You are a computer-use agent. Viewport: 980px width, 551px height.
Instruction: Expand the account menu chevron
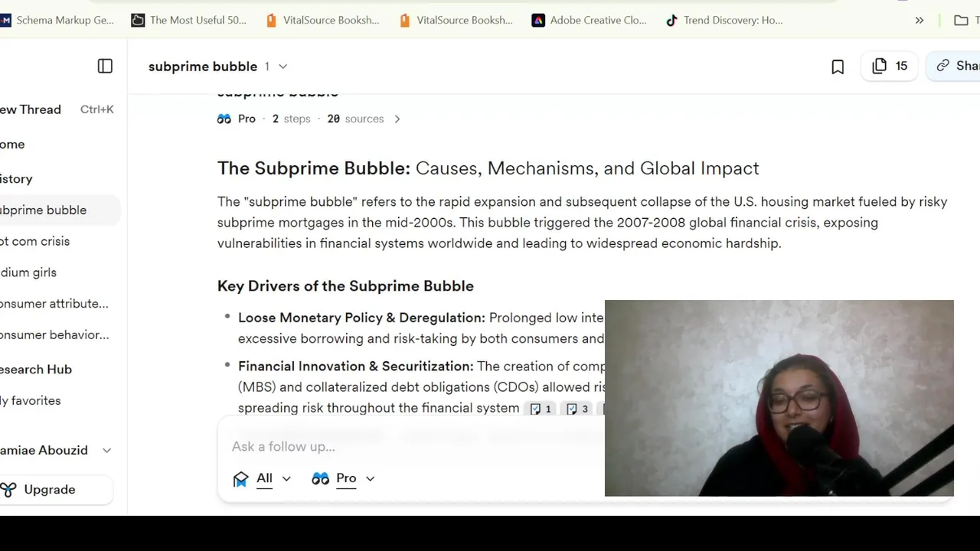click(x=107, y=450)
